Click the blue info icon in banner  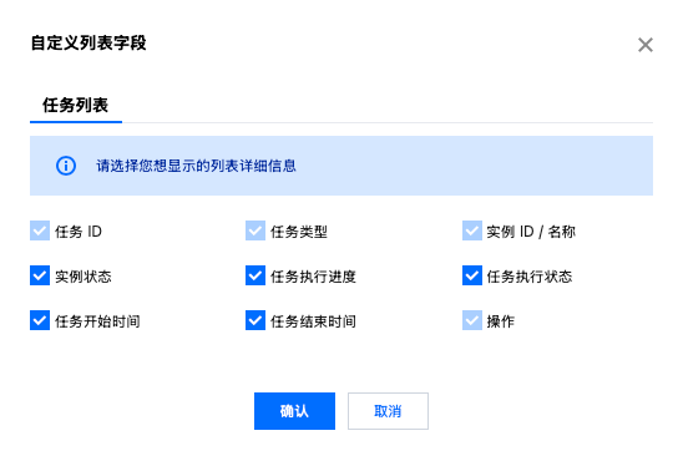click(66, 166)
